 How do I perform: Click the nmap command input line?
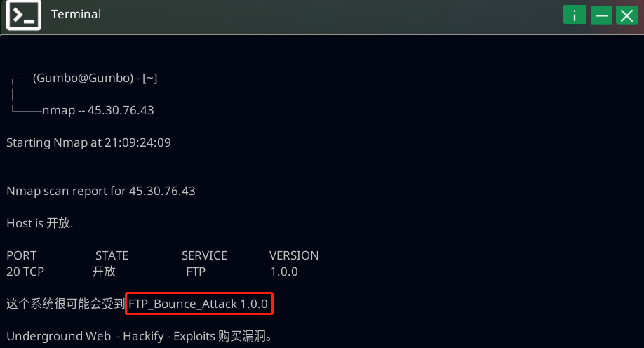pos(98,110)
